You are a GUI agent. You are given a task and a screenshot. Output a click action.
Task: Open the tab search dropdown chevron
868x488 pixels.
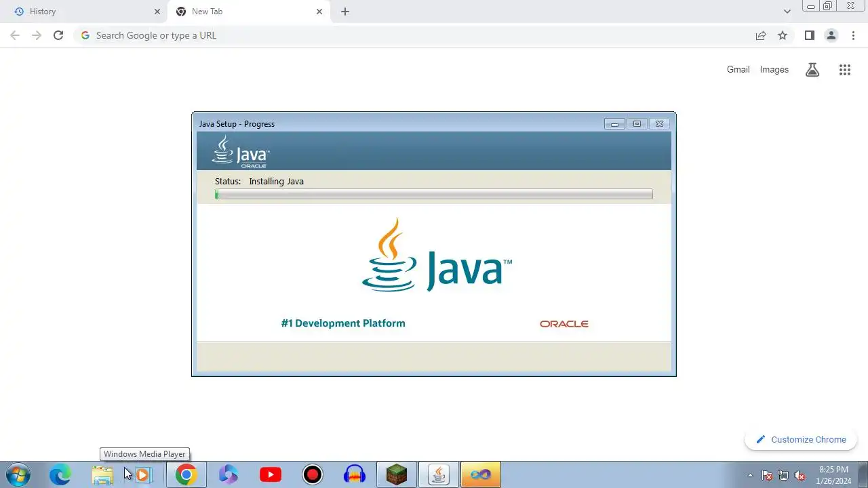(x=787, y=12)
